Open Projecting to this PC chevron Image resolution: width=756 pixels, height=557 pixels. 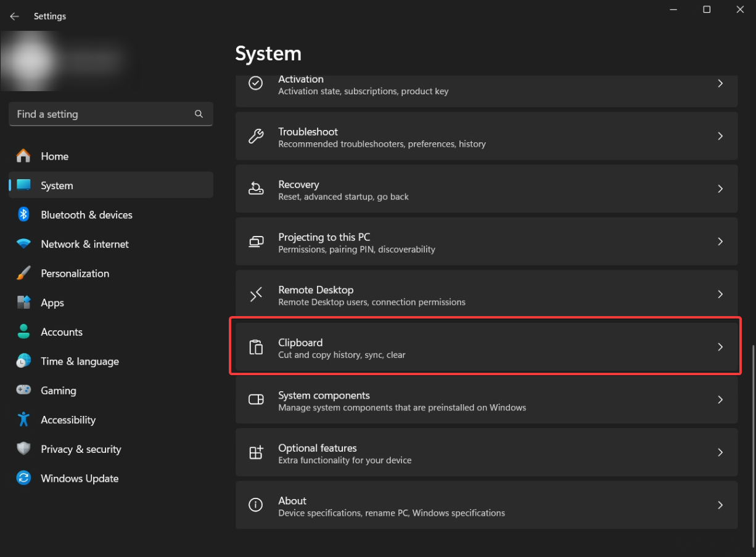[x=720, y=242]
